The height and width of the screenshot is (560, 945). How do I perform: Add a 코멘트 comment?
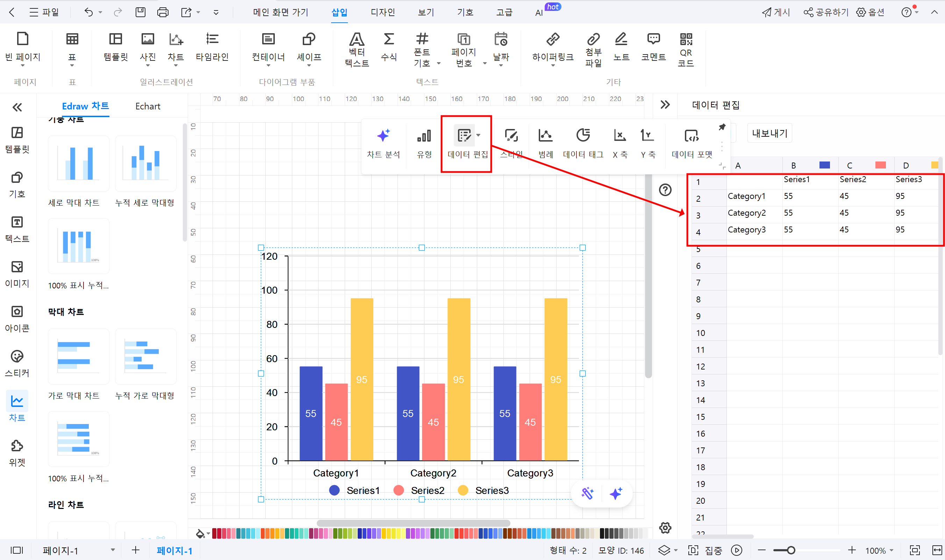[654, 47]
